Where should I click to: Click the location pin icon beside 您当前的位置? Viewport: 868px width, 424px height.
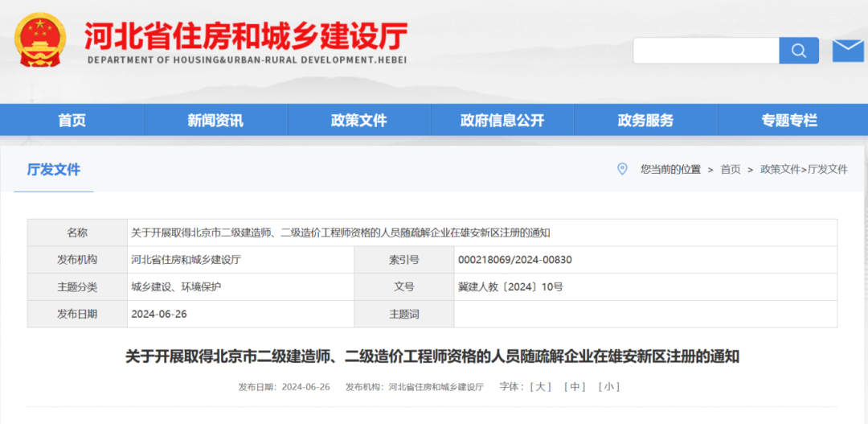point(621,169)
